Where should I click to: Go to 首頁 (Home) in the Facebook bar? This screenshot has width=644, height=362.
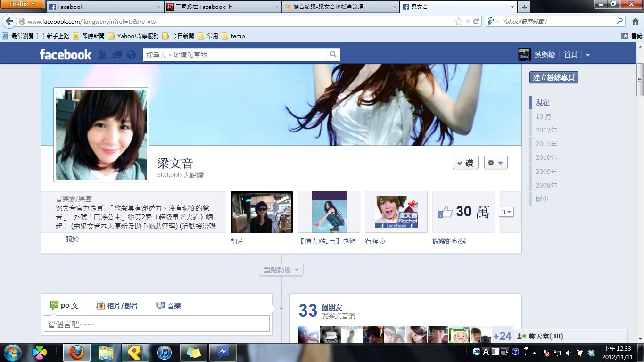(x=570, y=55)
